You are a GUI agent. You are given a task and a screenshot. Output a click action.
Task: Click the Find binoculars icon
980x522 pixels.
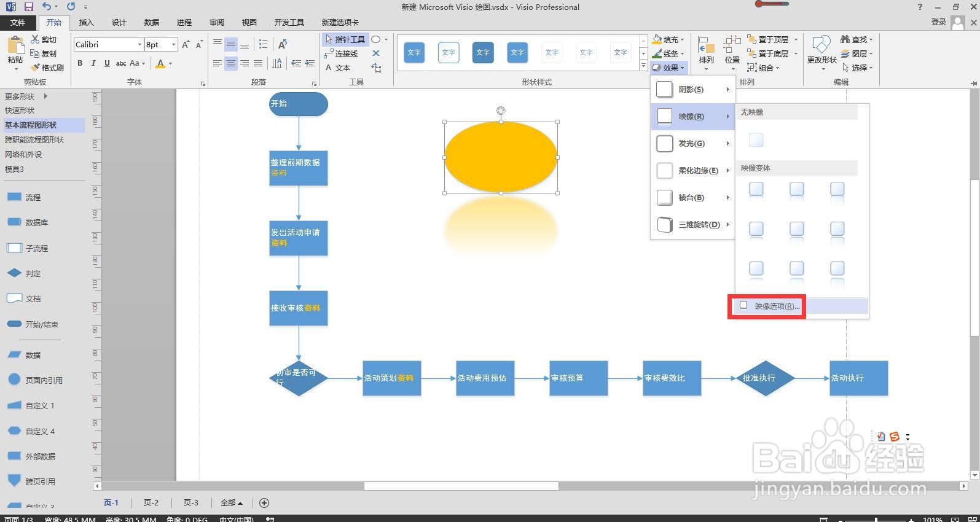pyautogui.click(x=845, y=39)
